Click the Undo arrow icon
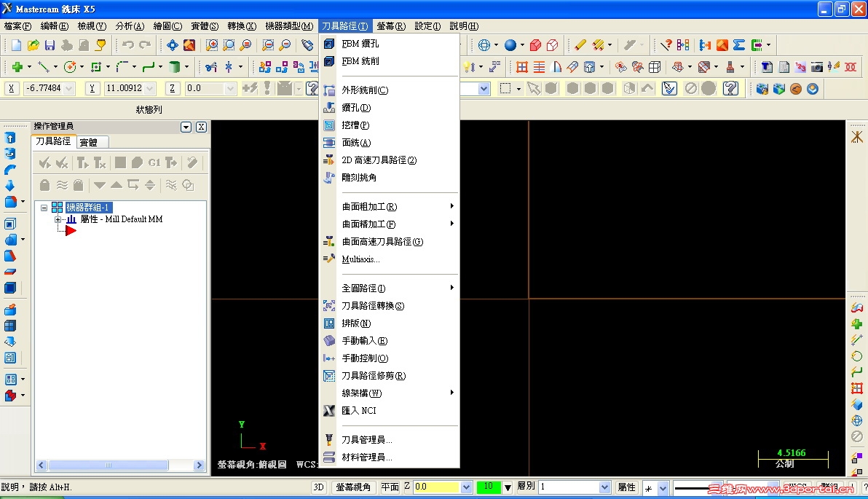This screenshot has width=868, height=499. [x=128, y=45]
